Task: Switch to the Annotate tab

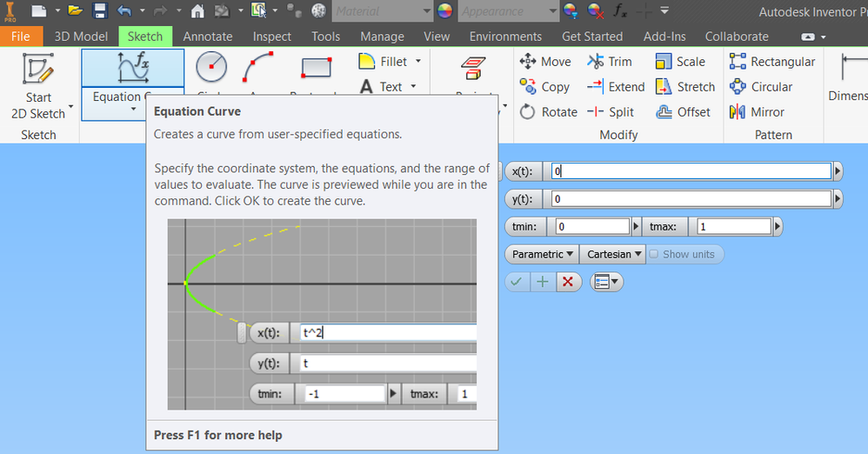Action: click(208, 37)
